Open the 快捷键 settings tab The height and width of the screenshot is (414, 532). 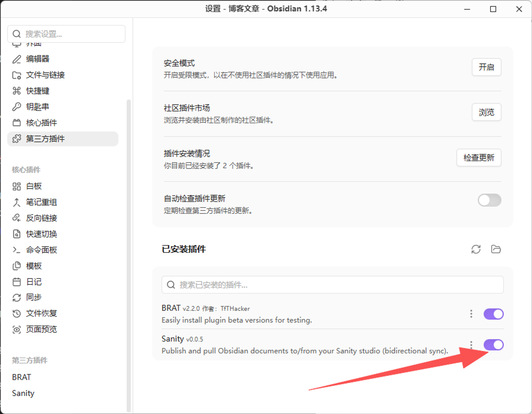(x=63, y=91)
